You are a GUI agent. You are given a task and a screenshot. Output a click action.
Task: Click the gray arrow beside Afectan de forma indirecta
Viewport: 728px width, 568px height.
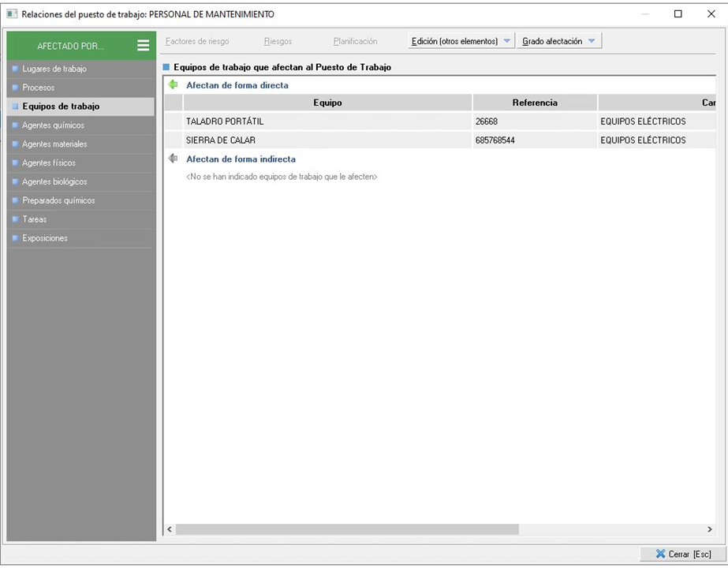pos(174,159)
